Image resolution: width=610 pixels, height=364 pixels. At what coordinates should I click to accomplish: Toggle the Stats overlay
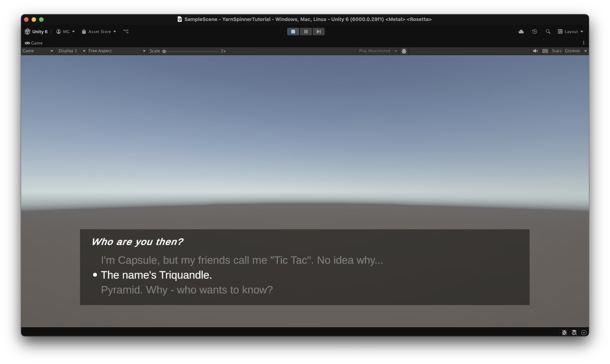tap(556, 51)
